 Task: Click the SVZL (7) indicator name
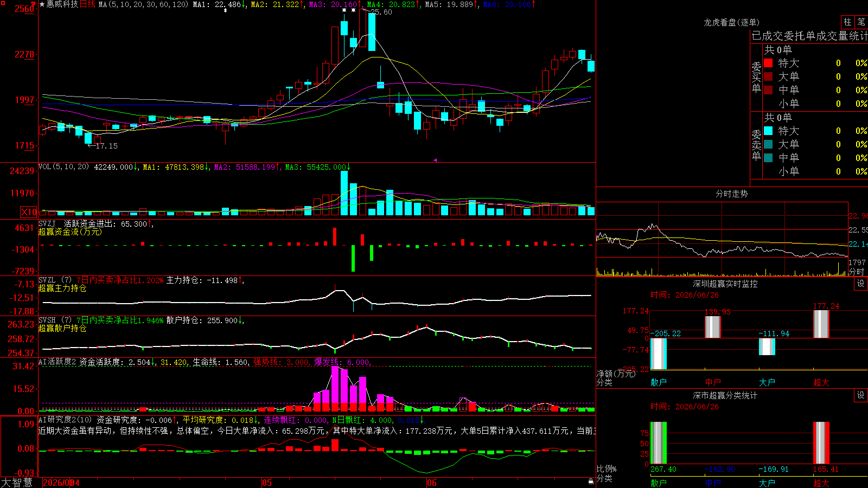(55, 280)
